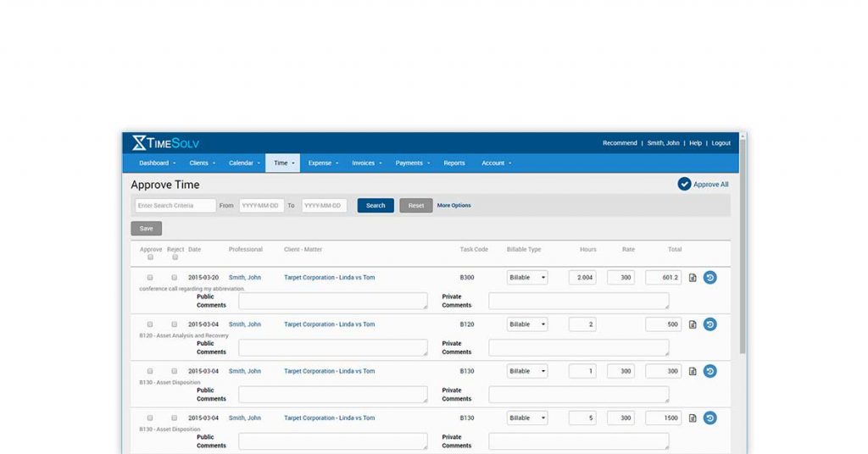
Task: Open Billable Type dropdown for B300 row
Action: tap(527, 278)
